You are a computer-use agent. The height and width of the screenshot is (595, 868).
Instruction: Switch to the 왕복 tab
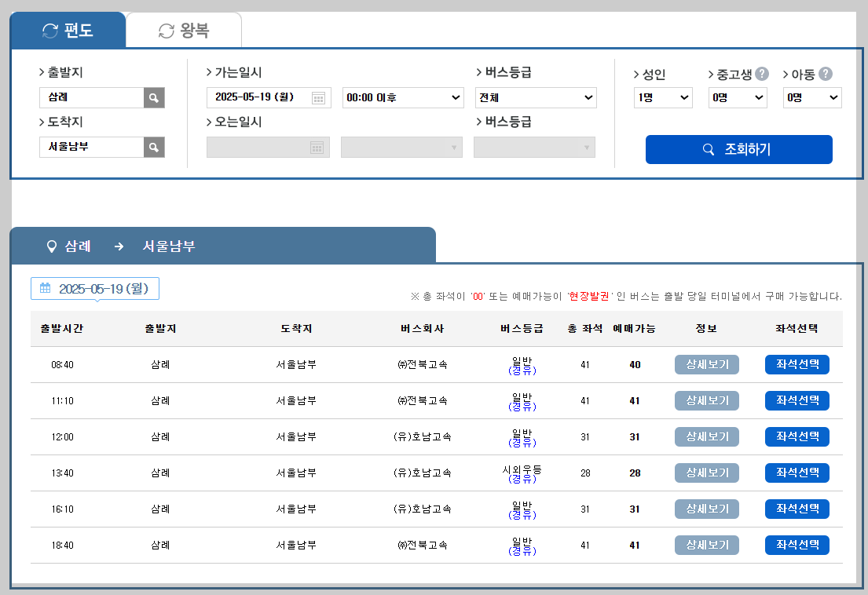pos(184,28)
